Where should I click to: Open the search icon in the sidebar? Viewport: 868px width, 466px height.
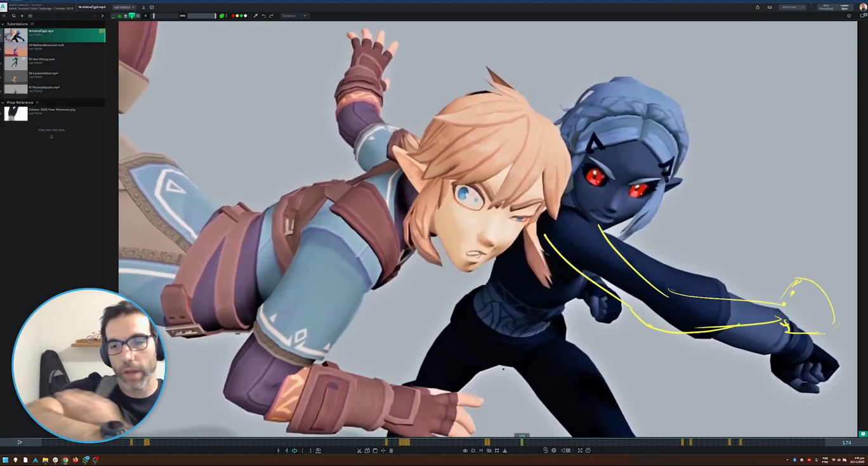14,16
